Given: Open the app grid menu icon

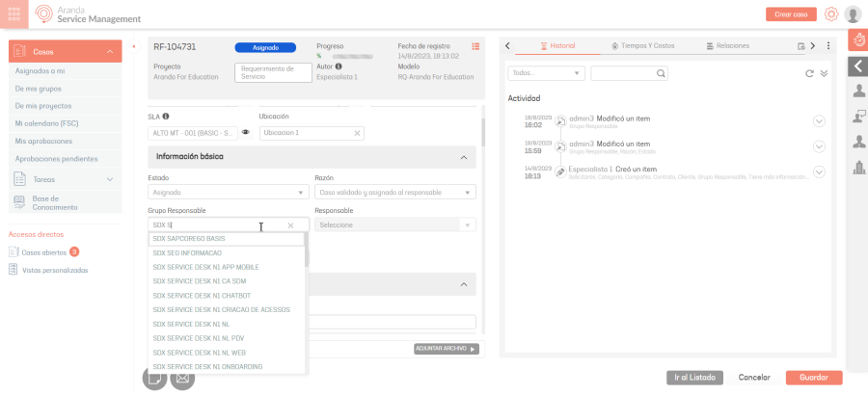Looking at the screenshot, I should (x=14, y=14).
